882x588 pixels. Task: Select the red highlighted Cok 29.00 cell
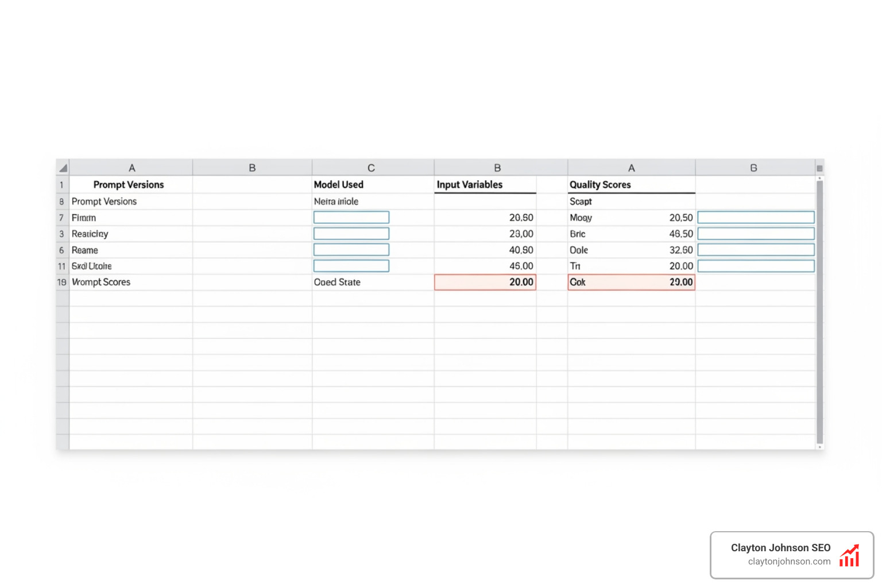[x=631, y=282]
